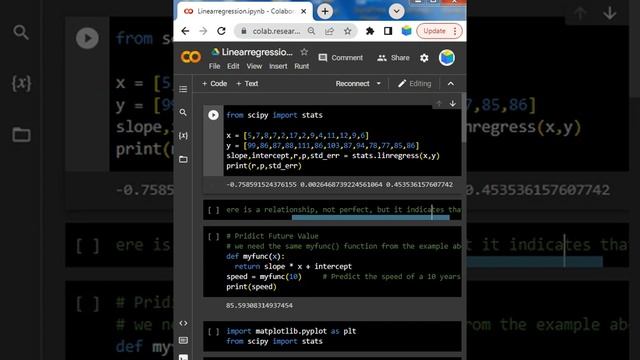
Task: Click the output value 85.59308314937454
Action: pyautogui.click(x=259, y=305)
